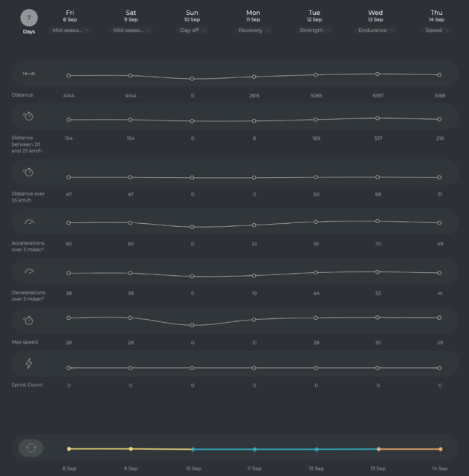Select the Max speed data point for Sunday
This screenshot has width=469, height=476.
tap(192, 325)
